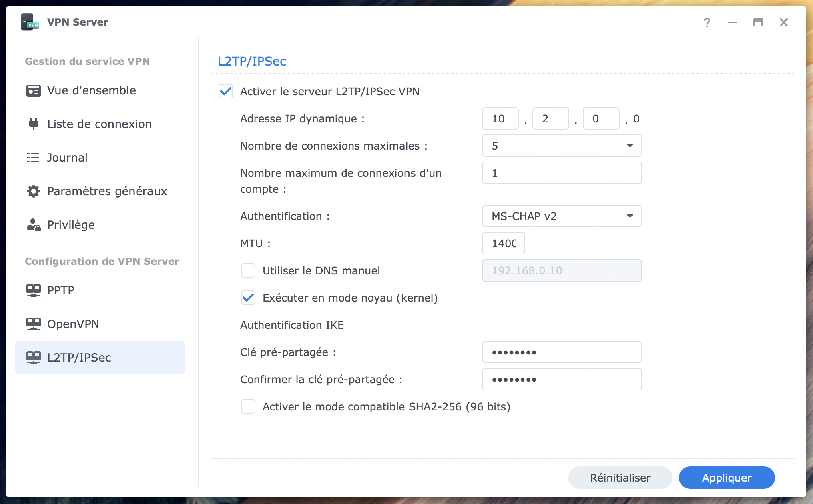Click the gear icon for Paramètres généraux

(x=33, y=191)
